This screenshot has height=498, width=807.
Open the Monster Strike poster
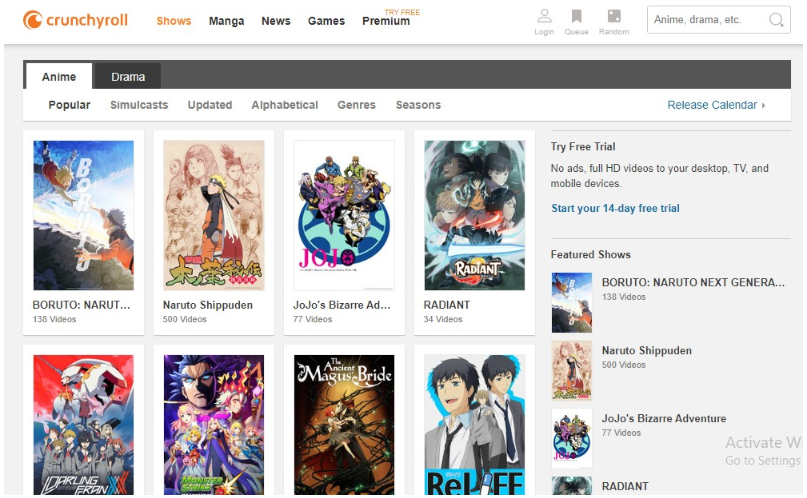[x=214, y=424]
